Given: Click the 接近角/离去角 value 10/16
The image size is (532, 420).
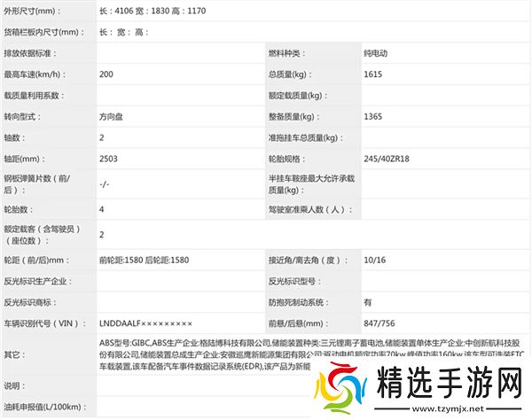Looking at the screenshot, I should (x=374, y=260).
